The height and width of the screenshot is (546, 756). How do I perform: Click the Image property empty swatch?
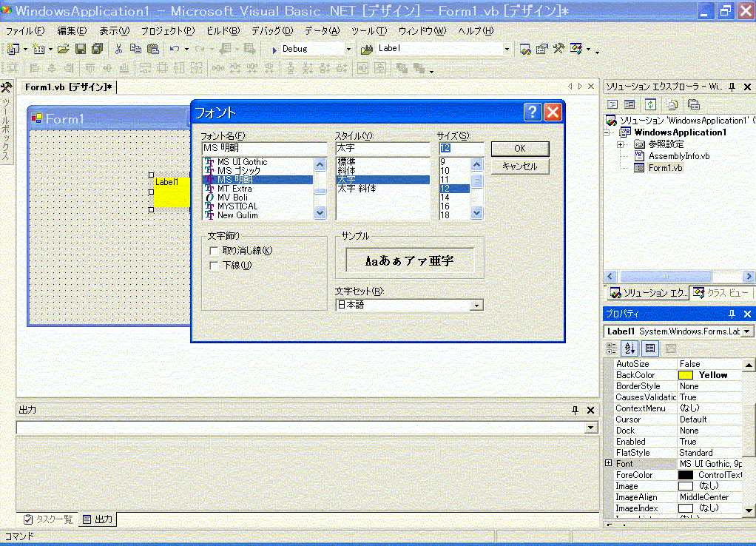click(x=686, y=486)
